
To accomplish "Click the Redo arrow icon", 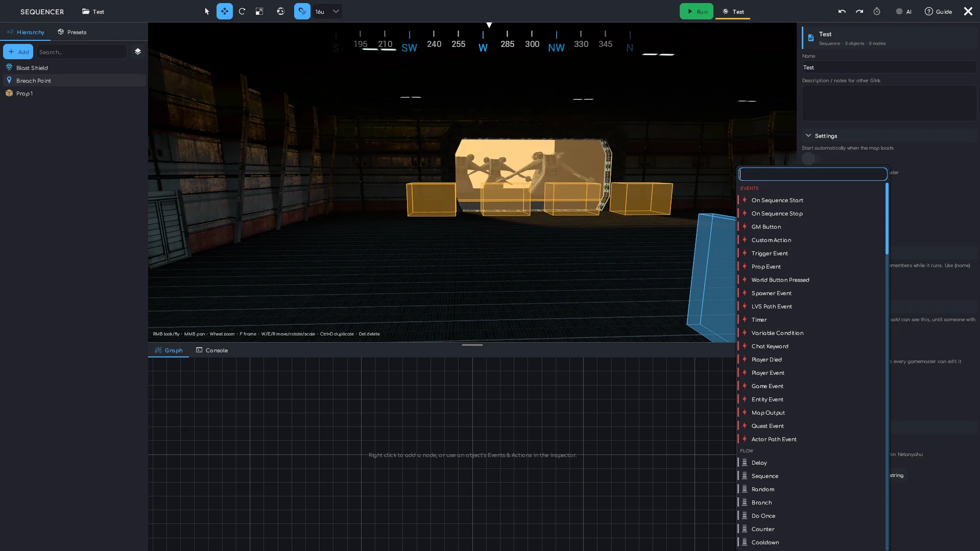I will click(x=859, y=11).
